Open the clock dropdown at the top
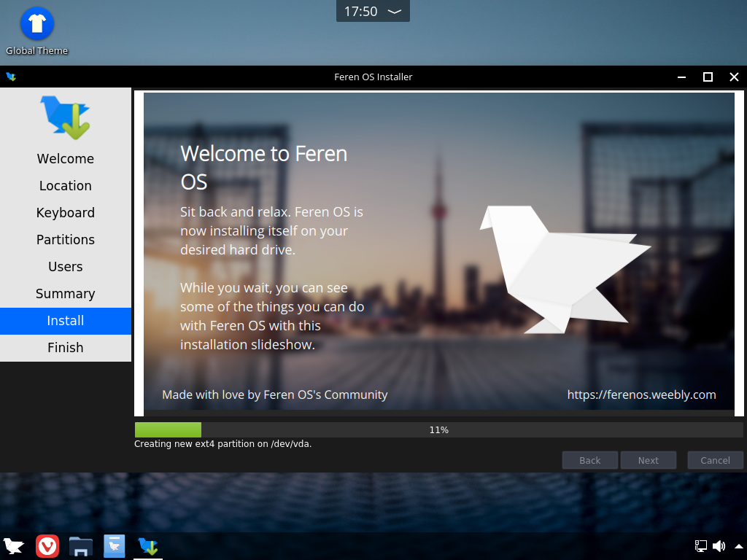Screen dimensions: 747x560 pyautogui.click(x=373, y=11)
